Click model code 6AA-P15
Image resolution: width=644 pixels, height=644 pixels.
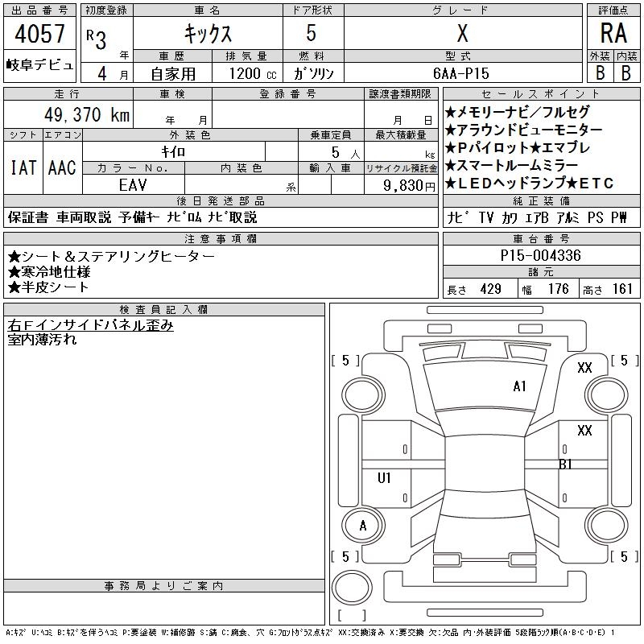coord(460,73)
